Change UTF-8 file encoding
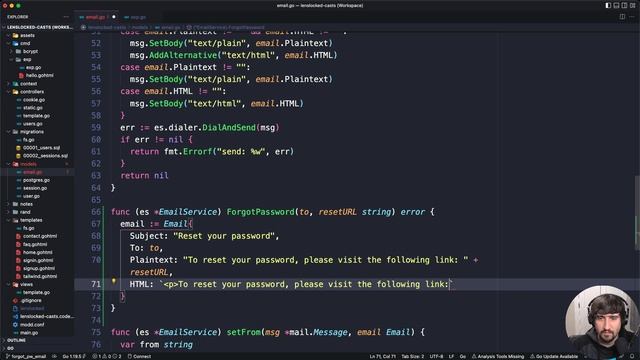640x360 pixels. (x=436, y=356)
